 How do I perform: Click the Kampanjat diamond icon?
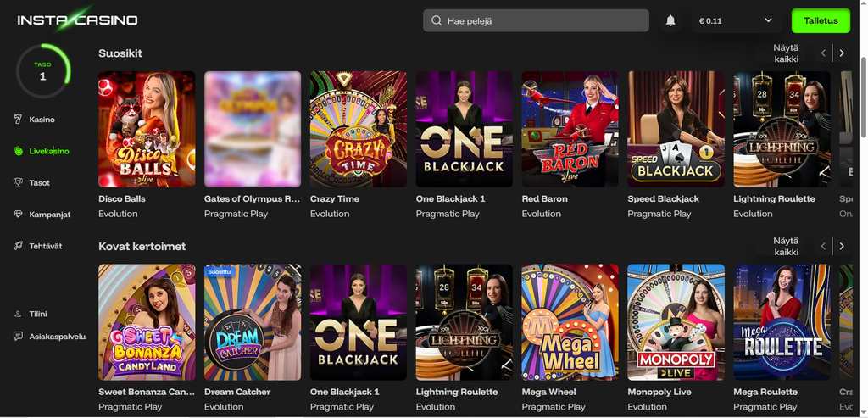click(19, 214)
